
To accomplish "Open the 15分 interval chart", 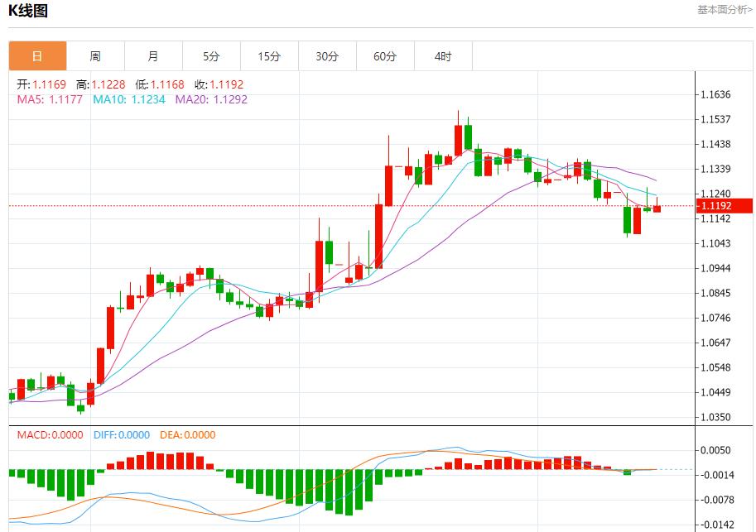I will (268, 56).
